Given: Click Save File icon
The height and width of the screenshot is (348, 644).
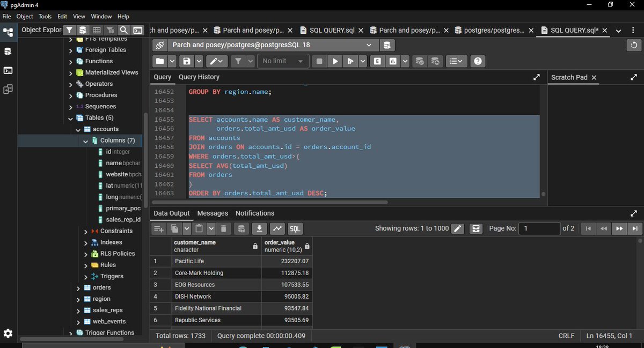Looking at the screenshot, I should (x=187, y=61).
